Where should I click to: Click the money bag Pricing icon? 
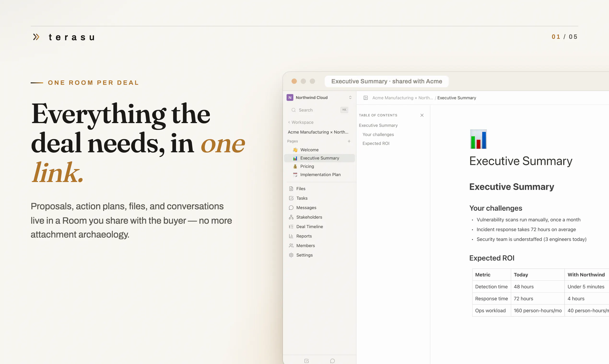[295, 166]
